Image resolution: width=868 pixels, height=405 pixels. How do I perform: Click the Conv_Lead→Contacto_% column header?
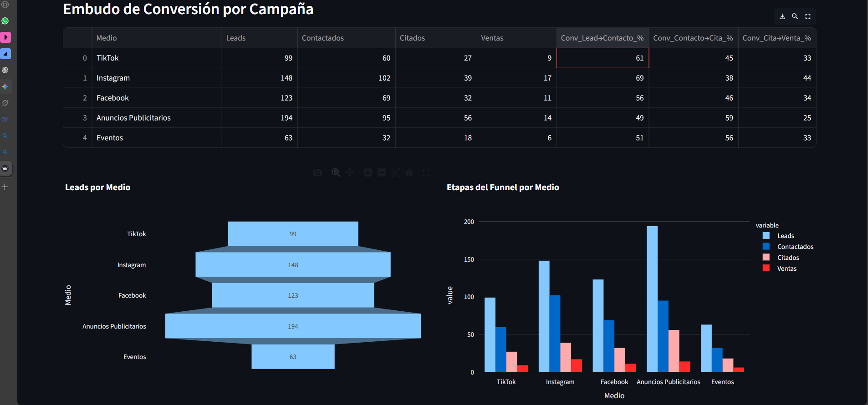(602, 38)
